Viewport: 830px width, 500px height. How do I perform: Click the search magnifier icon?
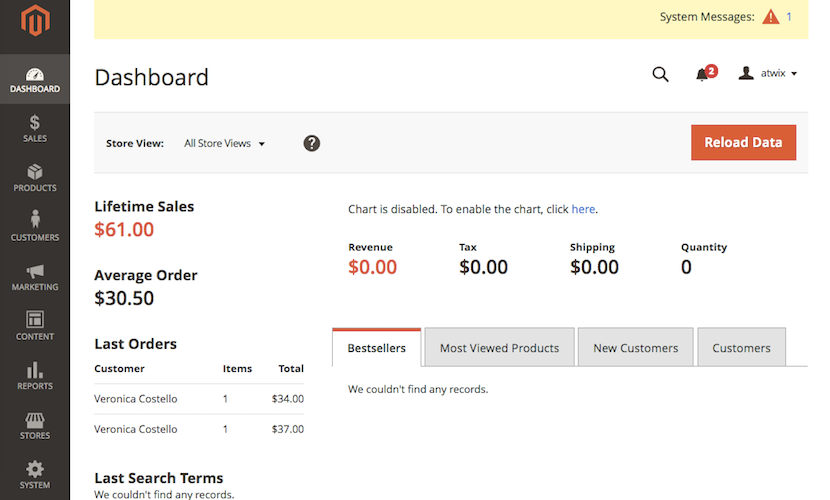pyautogui.click(x=660, y=74)
